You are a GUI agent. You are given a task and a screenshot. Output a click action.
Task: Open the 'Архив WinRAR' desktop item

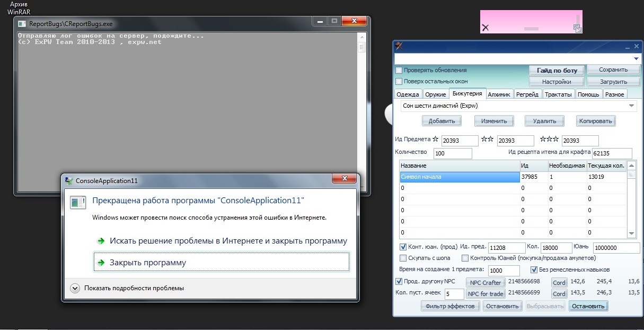tap(18, 7)
